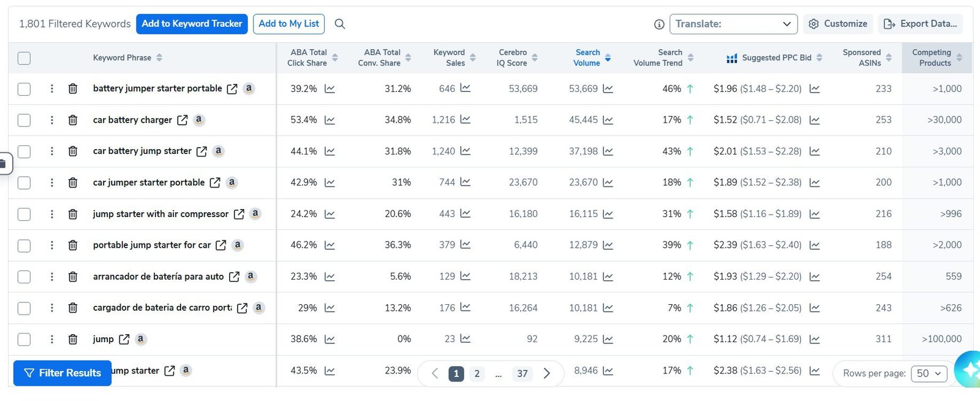Click Add to Keyword Tracker button
This screenshot has width=980, height=401.
(x=192, y=24)
